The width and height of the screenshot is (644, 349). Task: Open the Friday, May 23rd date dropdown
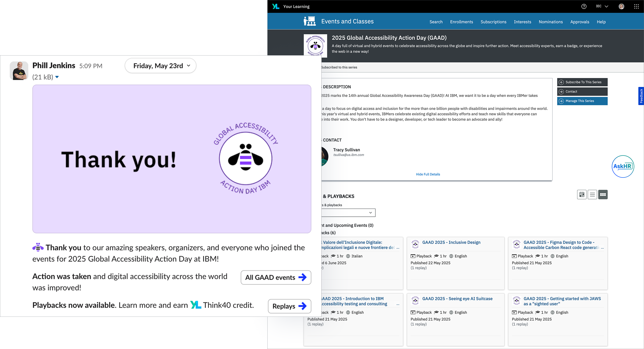pos(160,66)
